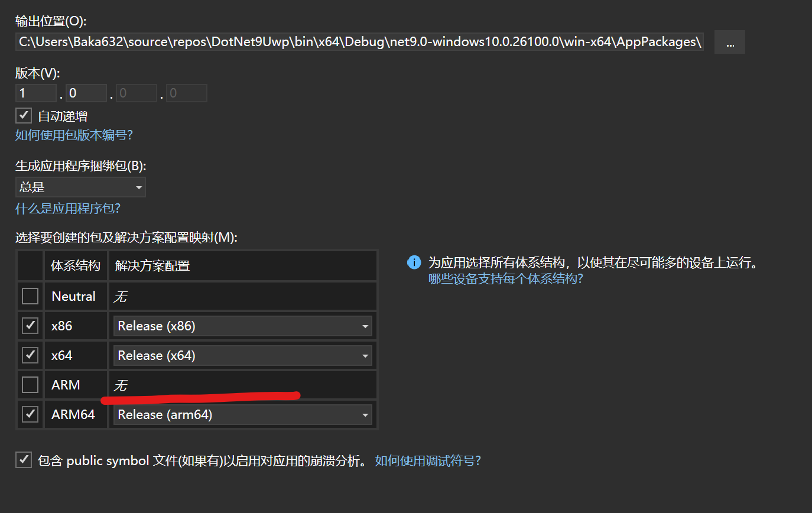Uncheck the ARM64 architecture checkbox
The height and width of the screenshot is (513, 812).
[x=30, y=414]
